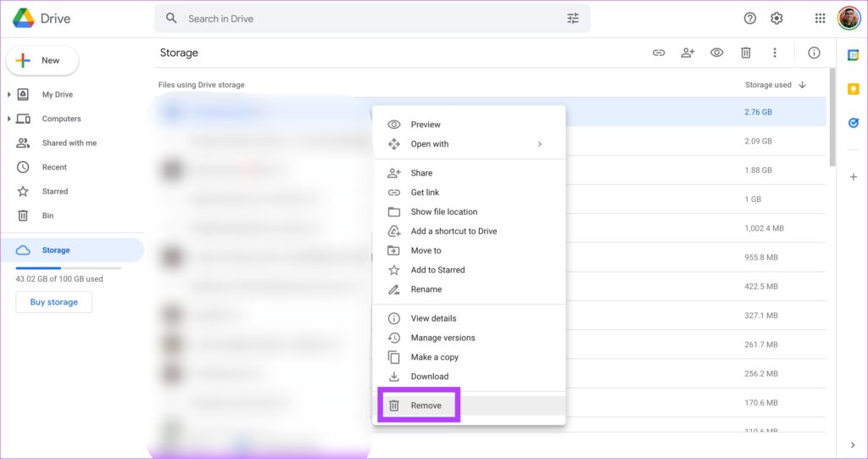This screenshot has width=868, height=459.
Task: Open Google Keep in side panel
Action: point(853,89)
